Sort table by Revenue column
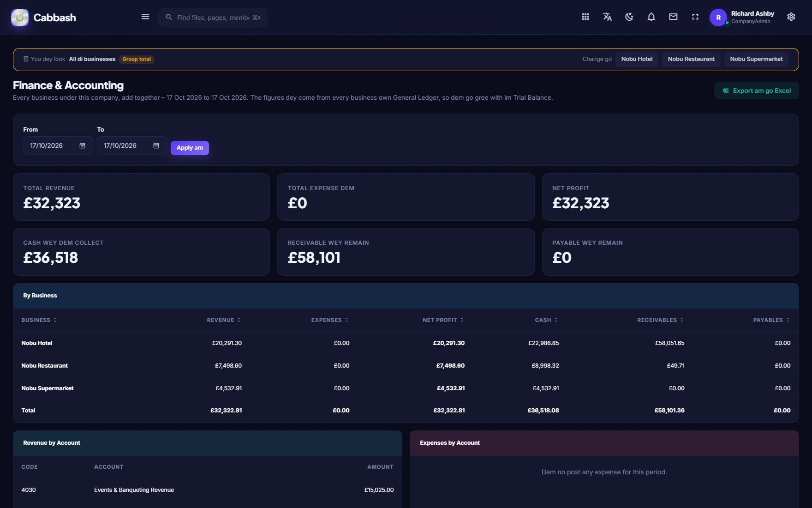 click(224, 320)
